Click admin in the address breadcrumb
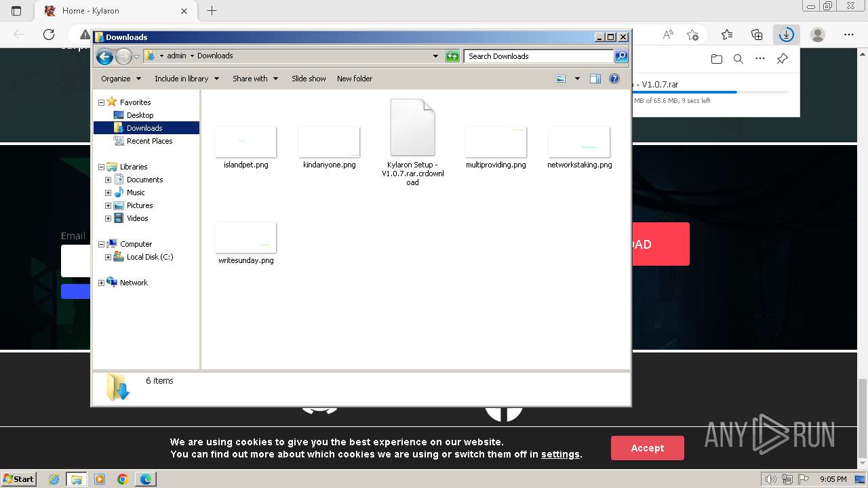The width and height of the screenshot is (868, 488). pos(176,56)
